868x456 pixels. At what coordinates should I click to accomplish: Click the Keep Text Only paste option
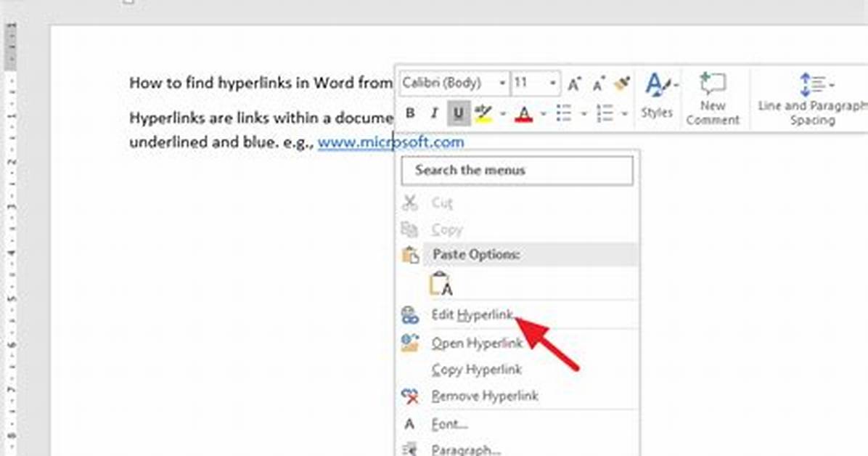[441, 284]
